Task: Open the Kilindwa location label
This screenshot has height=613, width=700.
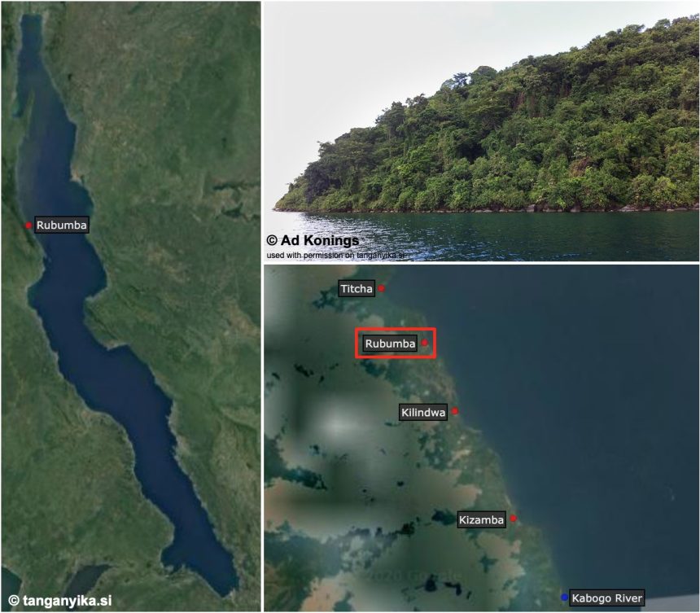Action: click(423, 412)
